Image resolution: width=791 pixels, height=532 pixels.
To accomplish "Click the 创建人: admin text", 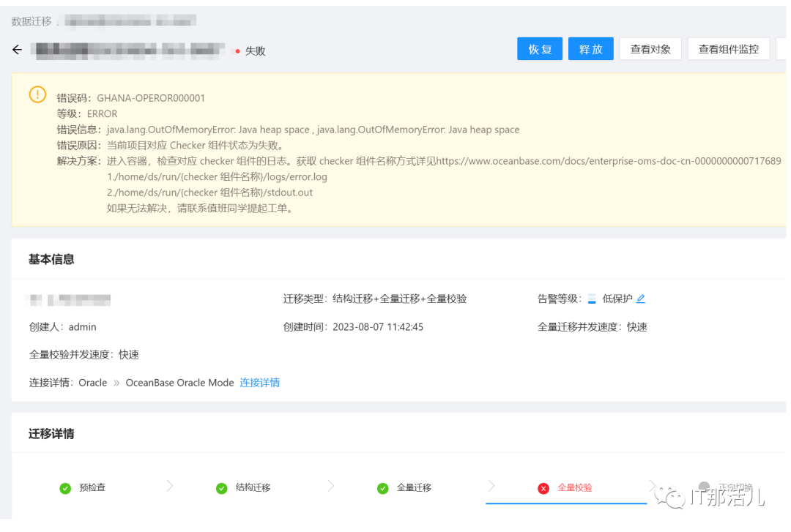I will pyautogui.click(x=62, y=327).
